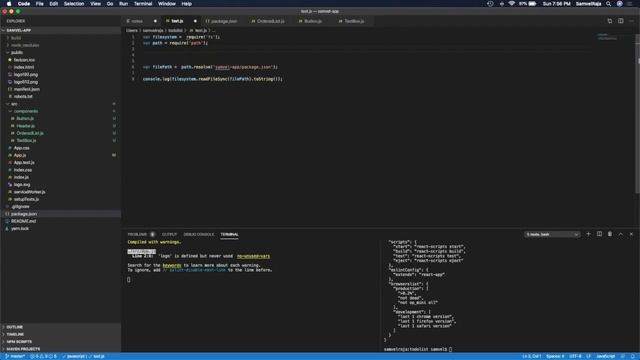The image size is (640, 360).
Task: Expand the build folder
Action: tap(60, 38)
